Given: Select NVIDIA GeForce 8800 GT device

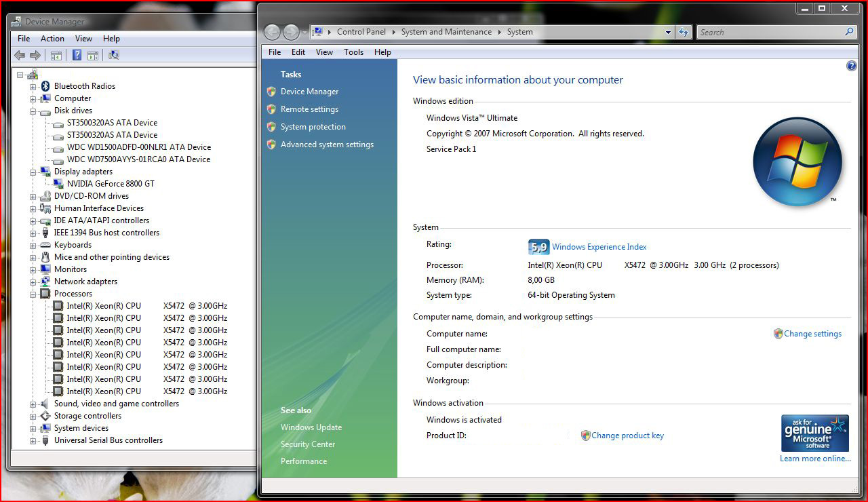Looking at the screenshot, I should pyautogui.click(x=111, y=184).
